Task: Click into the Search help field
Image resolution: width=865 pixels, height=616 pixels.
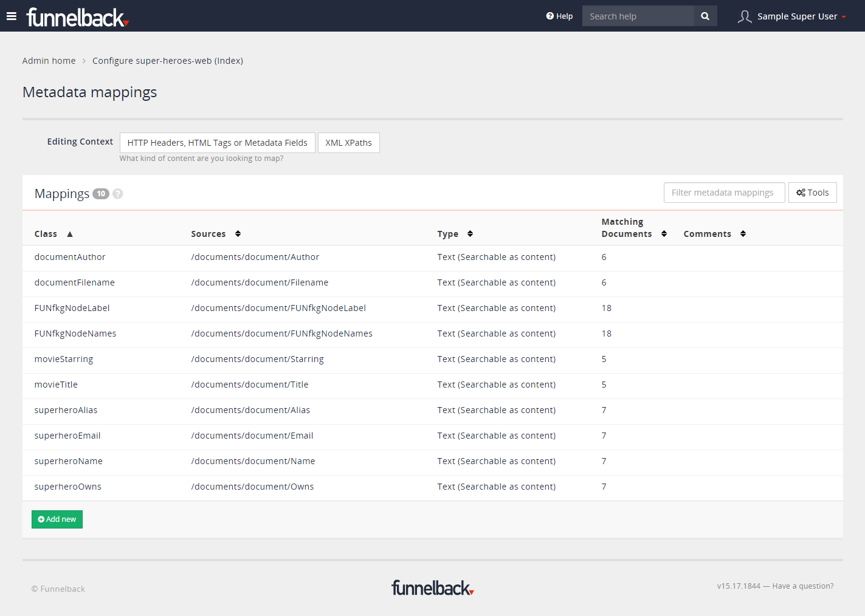Action: 638,16
